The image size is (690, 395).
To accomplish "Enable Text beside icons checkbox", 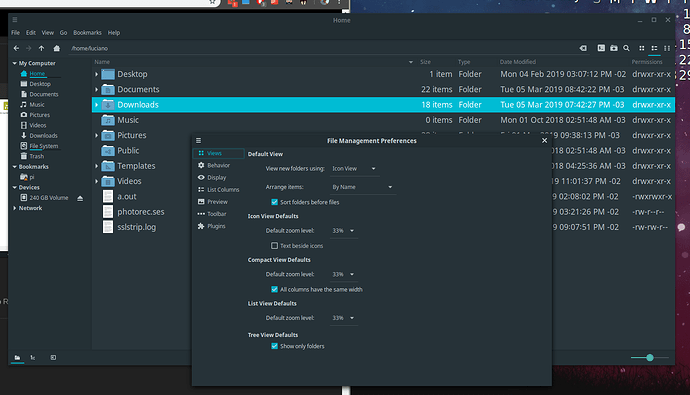I will [x=275, y=246].
